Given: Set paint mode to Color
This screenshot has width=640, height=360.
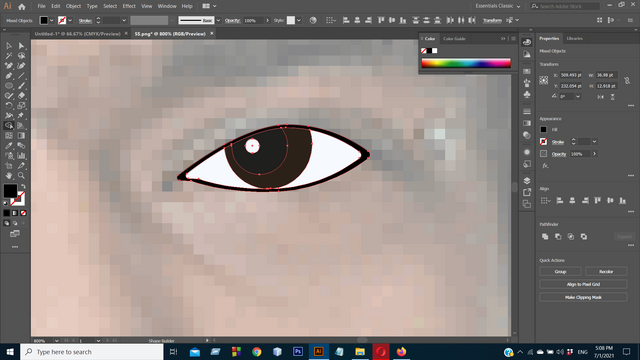Looking at the screenshot, I should point(7,213).
